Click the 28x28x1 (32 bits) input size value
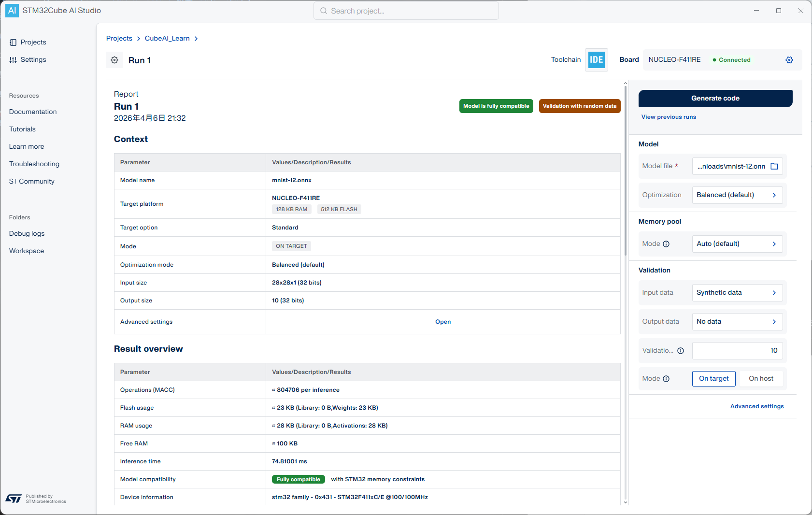This screenshot has height=515, width=812. pos(297,283)
